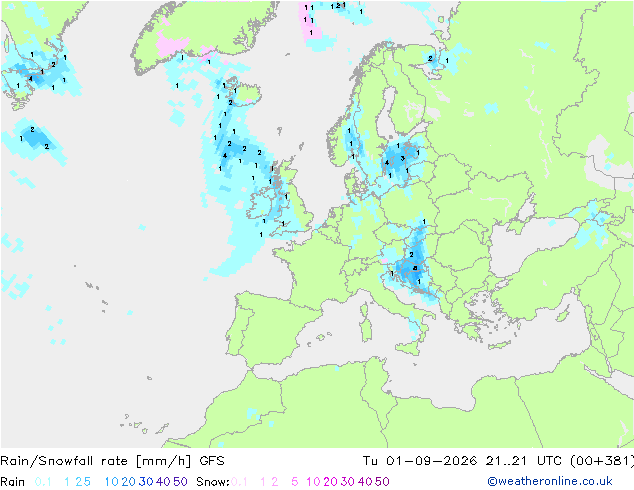The image size is (634, 490).
Task: Pick the rain legend 50 color value
Action: [180, 482]
